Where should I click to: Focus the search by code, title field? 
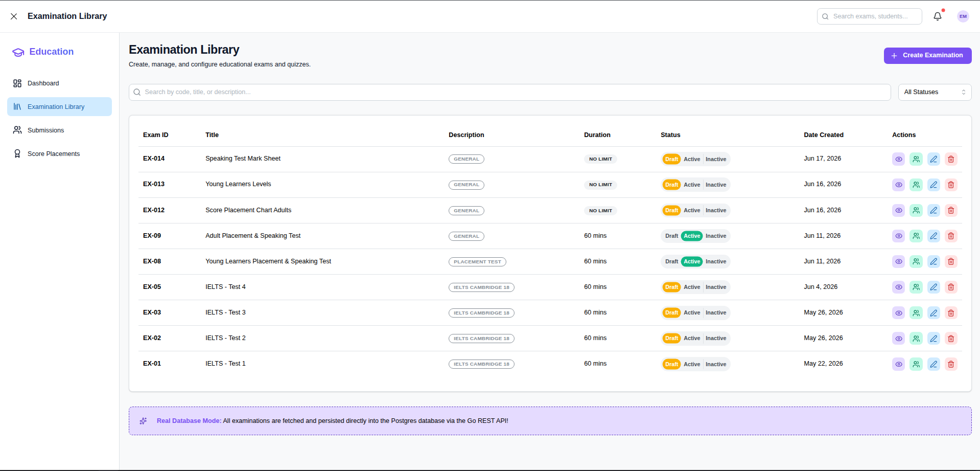coord(509,92)
